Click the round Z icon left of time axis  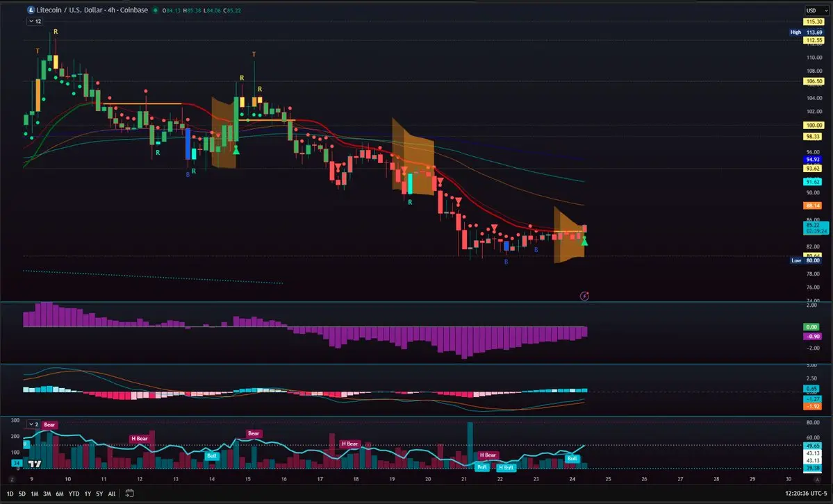click(12, 480)
